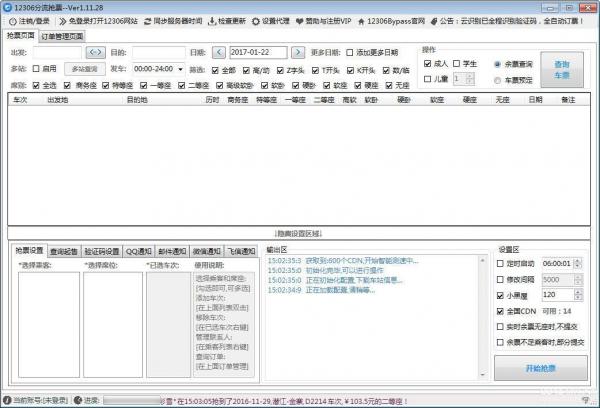Toggle 小黑屋 checkbox
Image resolution: width=600 pixels, height=408 pixels.
500,295
